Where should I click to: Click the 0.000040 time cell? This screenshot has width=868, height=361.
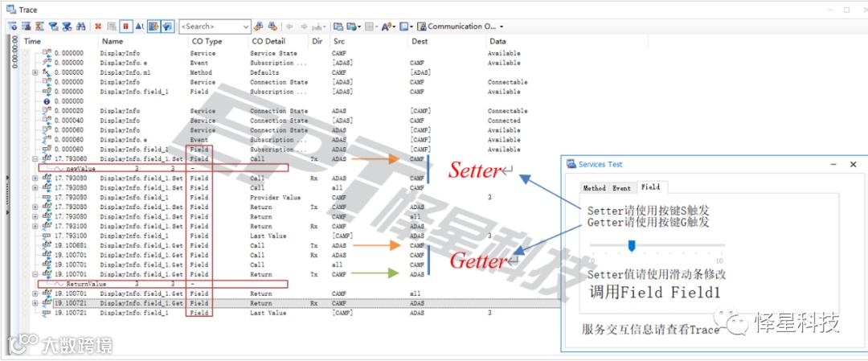pyautogui.click(x=69, y=121)
